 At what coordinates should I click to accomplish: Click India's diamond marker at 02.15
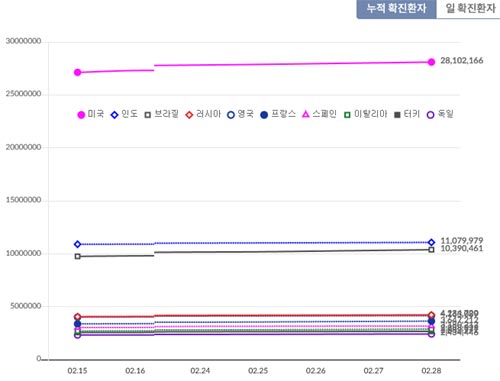coord(77,244)
